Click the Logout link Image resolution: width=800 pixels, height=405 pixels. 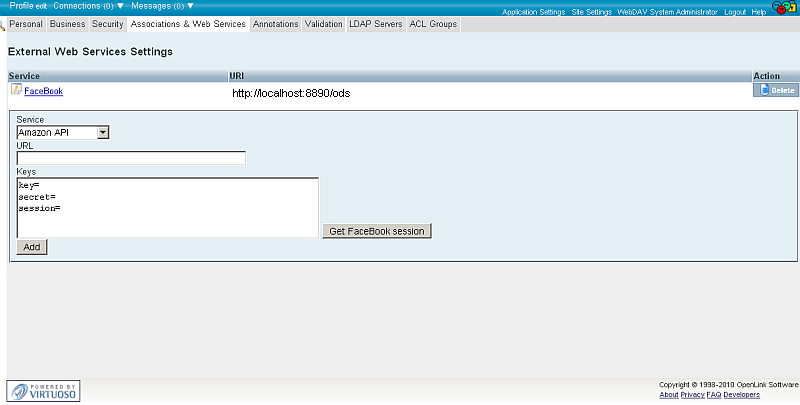[735, 12]
